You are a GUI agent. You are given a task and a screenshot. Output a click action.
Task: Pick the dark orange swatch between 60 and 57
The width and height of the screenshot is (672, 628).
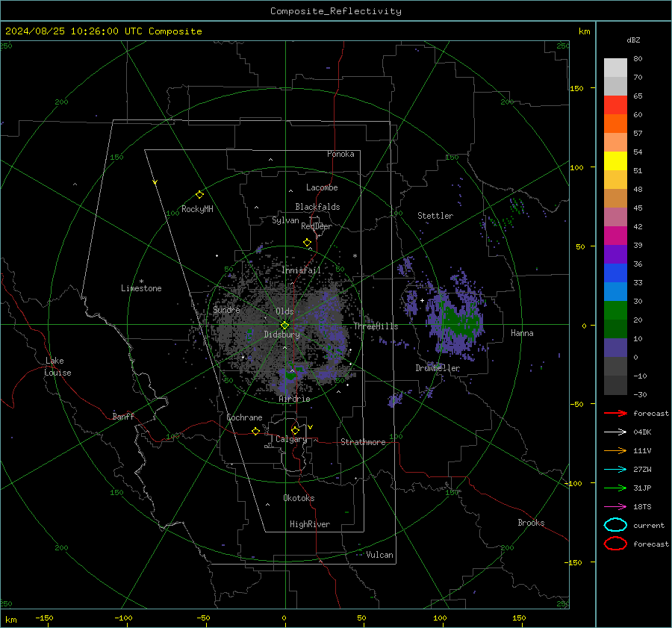(x=615, y=124)
